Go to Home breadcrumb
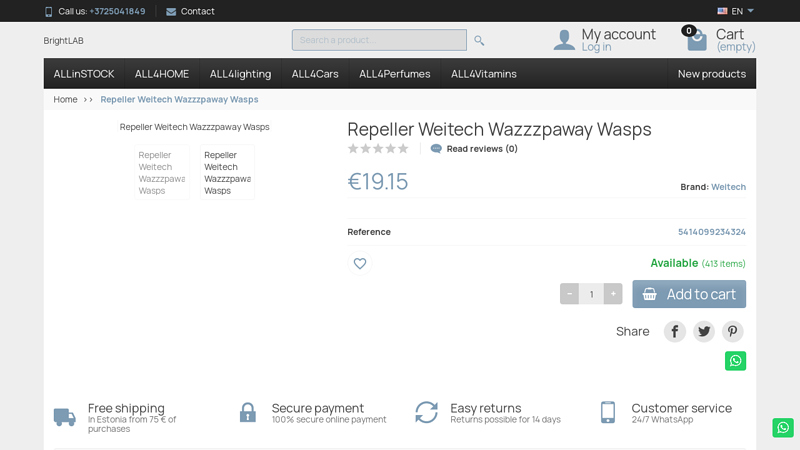This screenshot has width=800, height=450. click(x=65, y=99)
